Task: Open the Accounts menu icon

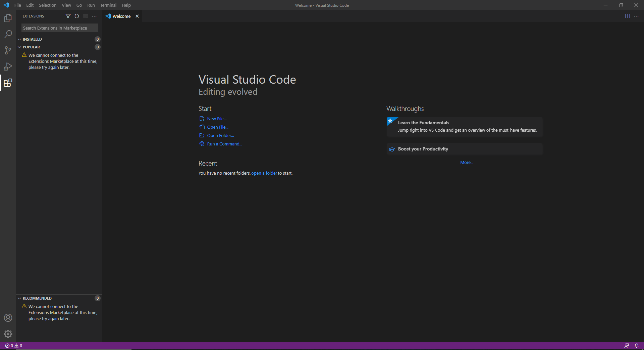Action: (x=8, y=318)
